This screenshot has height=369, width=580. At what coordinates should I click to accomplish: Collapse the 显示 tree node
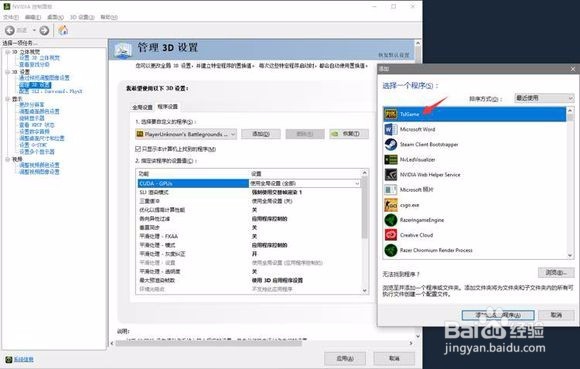7,99
